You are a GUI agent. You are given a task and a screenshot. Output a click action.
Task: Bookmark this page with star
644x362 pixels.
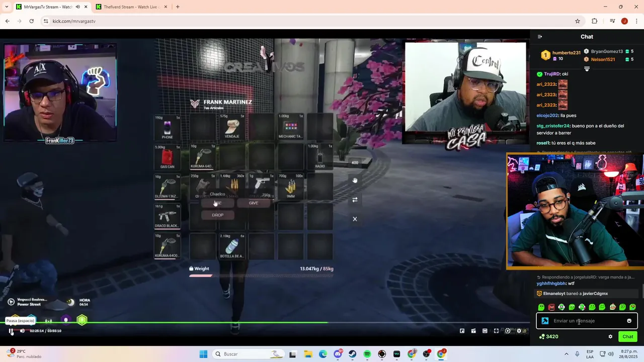click(578, 21)
